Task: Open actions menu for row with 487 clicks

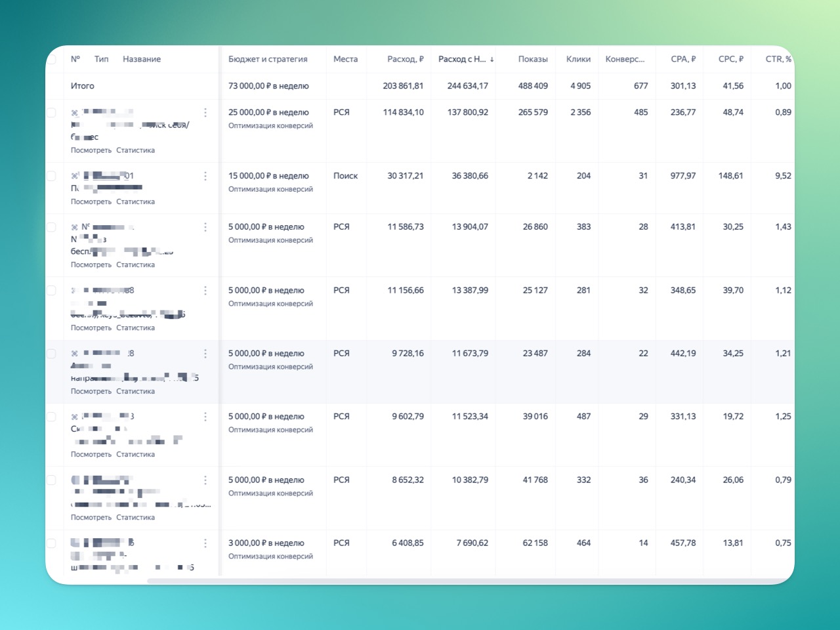Action: point(205,417)
